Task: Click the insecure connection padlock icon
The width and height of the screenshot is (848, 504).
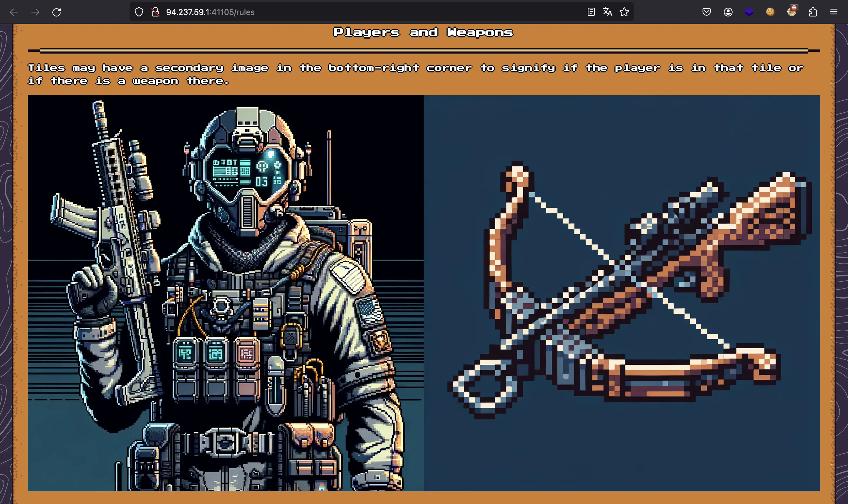Action: click(x=155, y=12)
